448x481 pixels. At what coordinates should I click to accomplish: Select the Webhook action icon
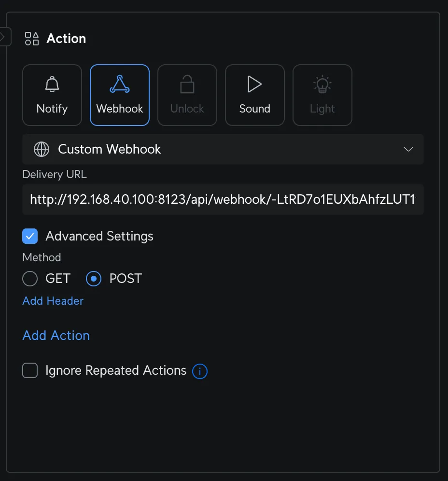pyautogui.click(x=120, y=84)
